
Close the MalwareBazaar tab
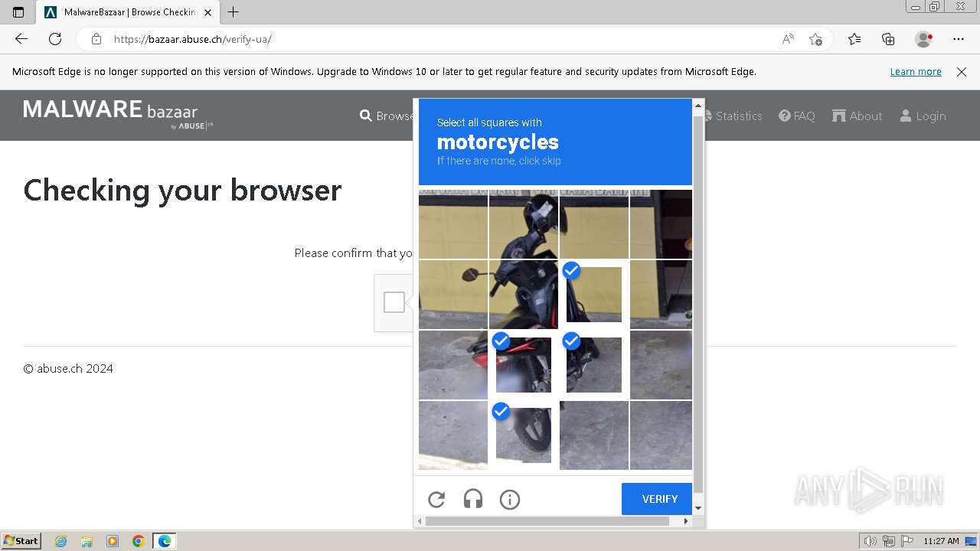(x=208, y=12)
